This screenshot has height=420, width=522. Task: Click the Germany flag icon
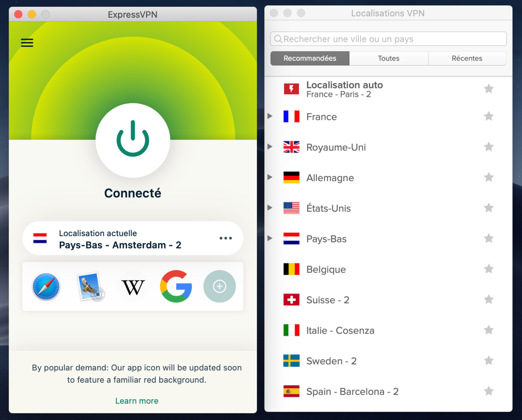291,178
